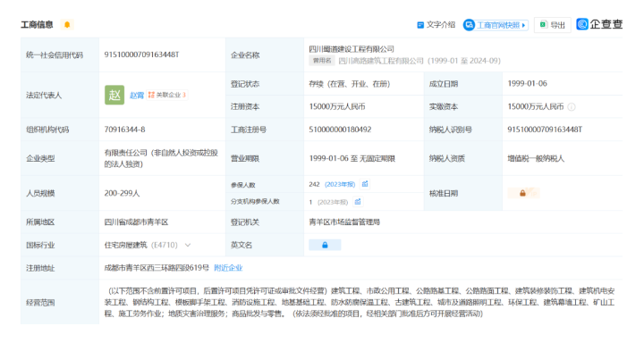Click trend icon beside 参保人数 242

tap(365, 184)
